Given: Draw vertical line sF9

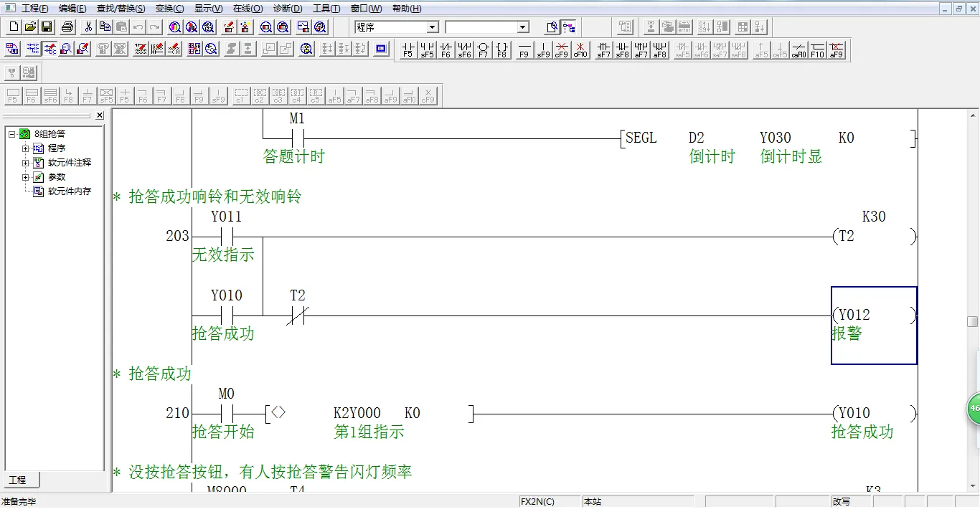Looking at the screenshot, I should [543, 49].
